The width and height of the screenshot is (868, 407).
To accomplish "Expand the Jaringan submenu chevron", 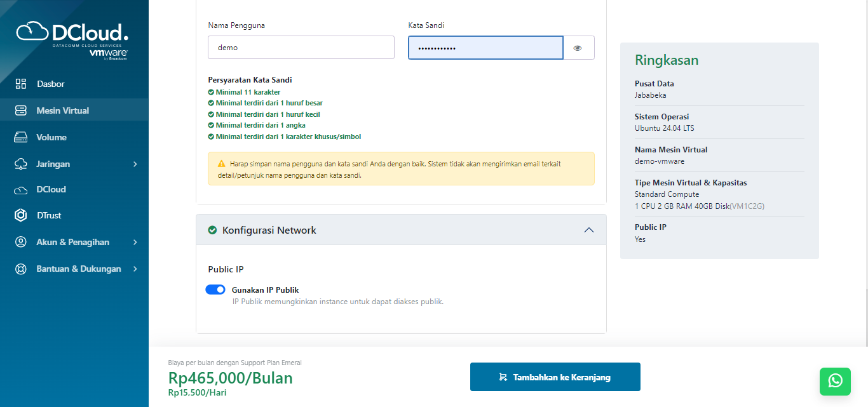I will (x=134, y=163).
